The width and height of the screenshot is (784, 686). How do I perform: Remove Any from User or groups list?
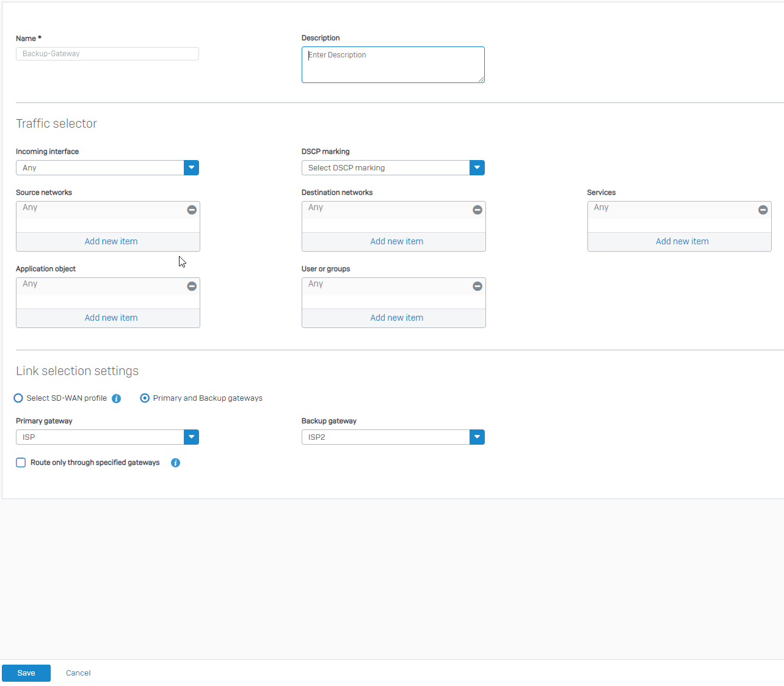477,286
